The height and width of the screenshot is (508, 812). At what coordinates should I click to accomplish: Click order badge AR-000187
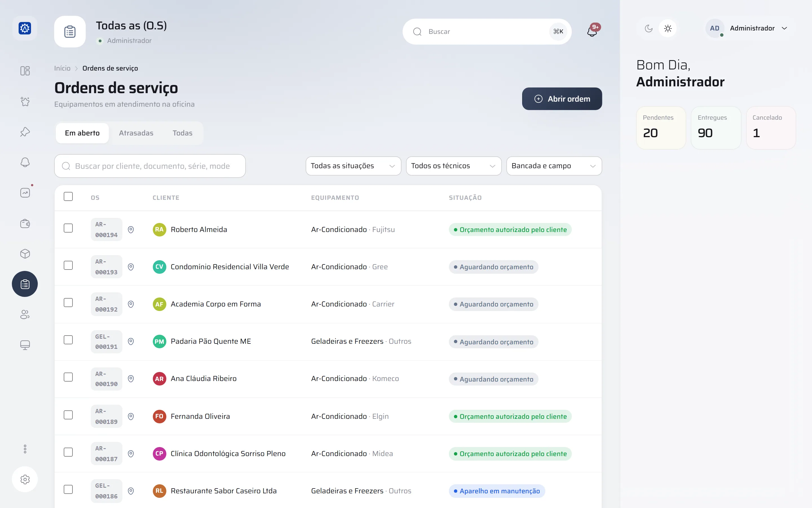tap(106, 454)
